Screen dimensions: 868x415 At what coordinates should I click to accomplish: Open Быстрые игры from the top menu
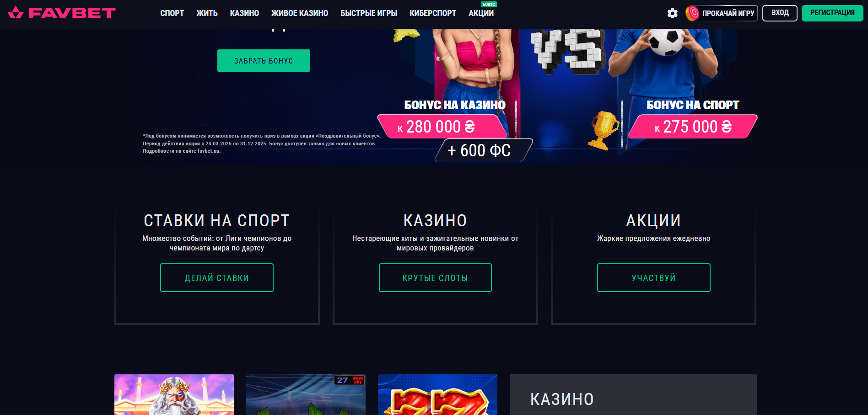click(369, 13)
